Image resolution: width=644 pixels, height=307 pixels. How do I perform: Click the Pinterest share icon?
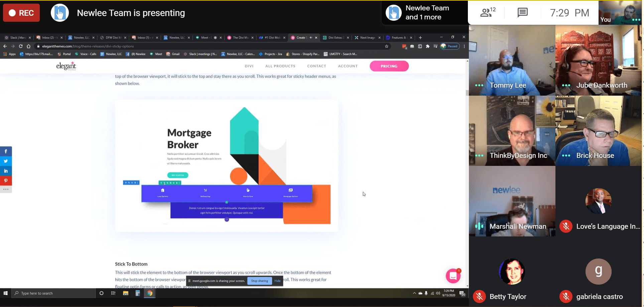(x=6, y=181)
